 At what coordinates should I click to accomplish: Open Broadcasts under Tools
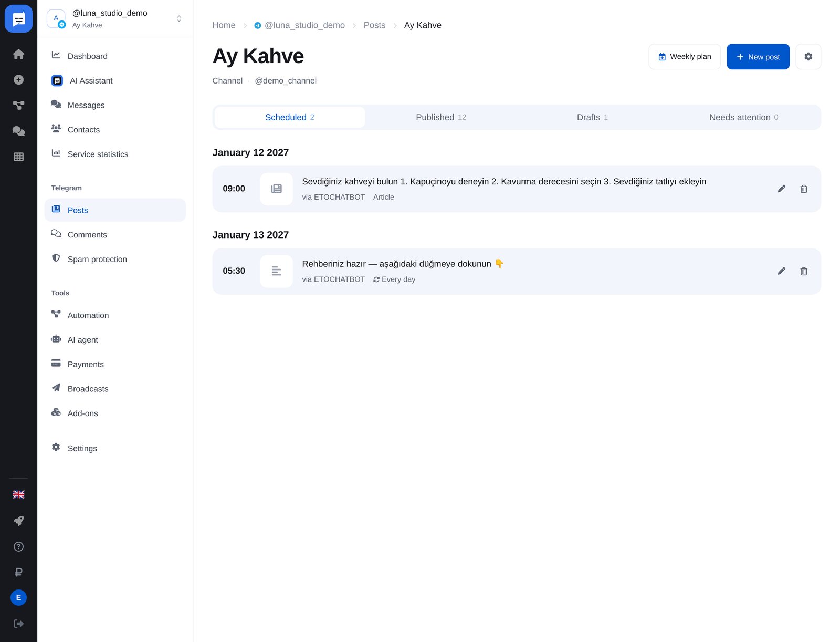point(115,389)
